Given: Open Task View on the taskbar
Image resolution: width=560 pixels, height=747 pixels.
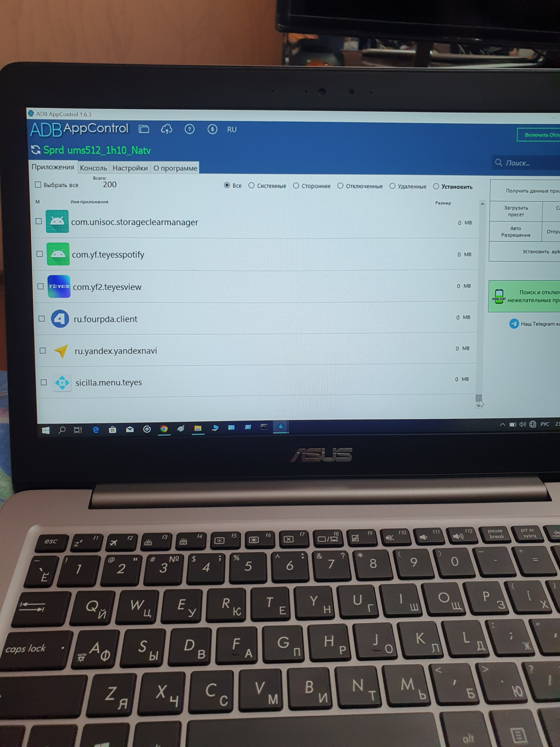Looking at the screenshot, I should [78, 430].
